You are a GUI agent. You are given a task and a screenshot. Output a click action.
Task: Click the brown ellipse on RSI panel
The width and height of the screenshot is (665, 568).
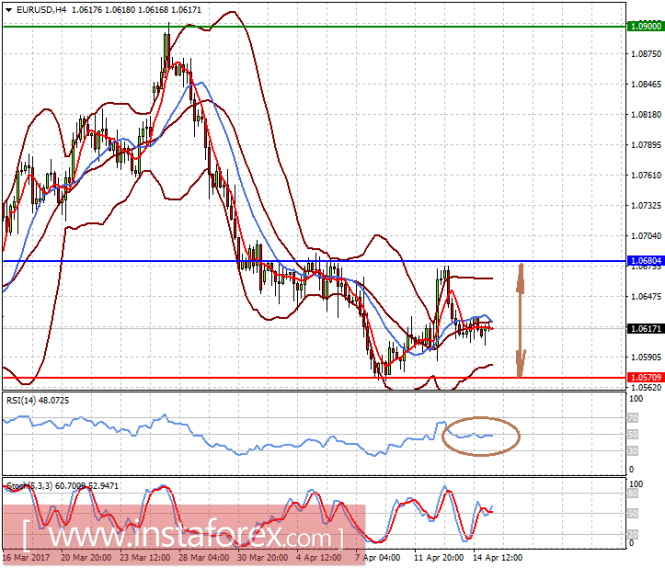(481, 436)
